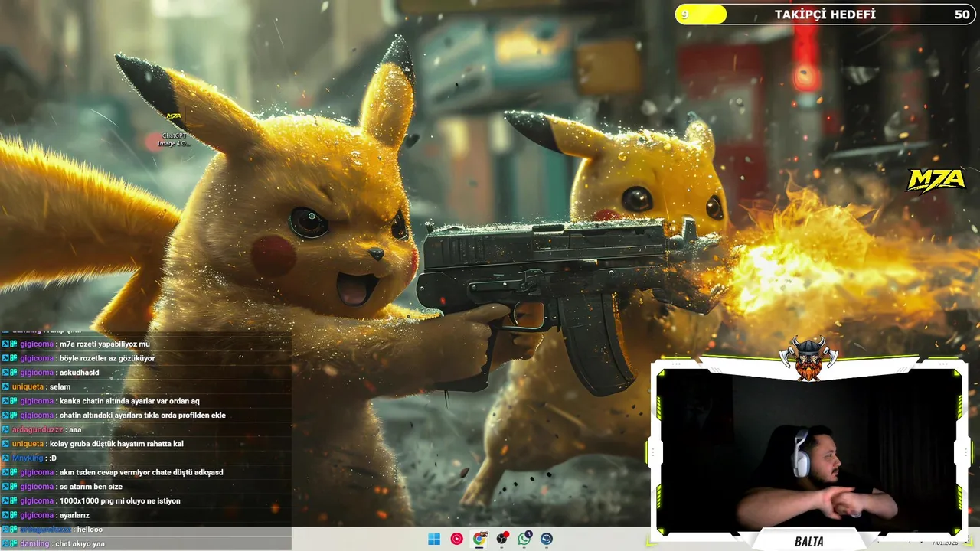
Task: Click message "chat akıyo yaa"
Action: 80,543
